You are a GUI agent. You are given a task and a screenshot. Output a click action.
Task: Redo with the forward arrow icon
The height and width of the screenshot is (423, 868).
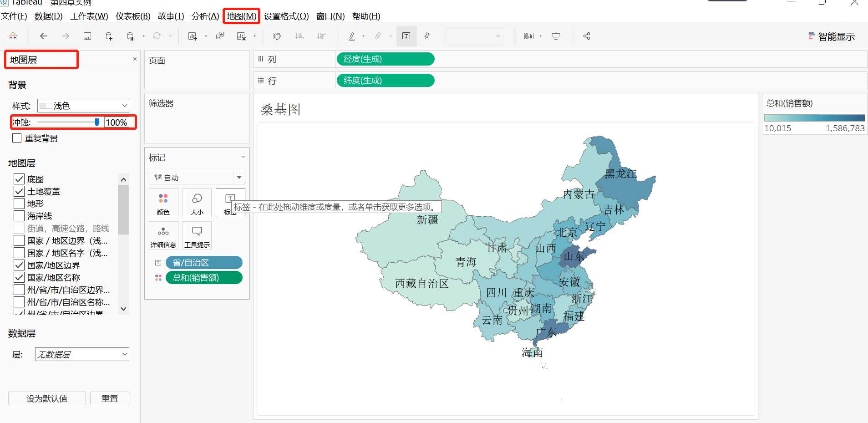coord(66,36)
